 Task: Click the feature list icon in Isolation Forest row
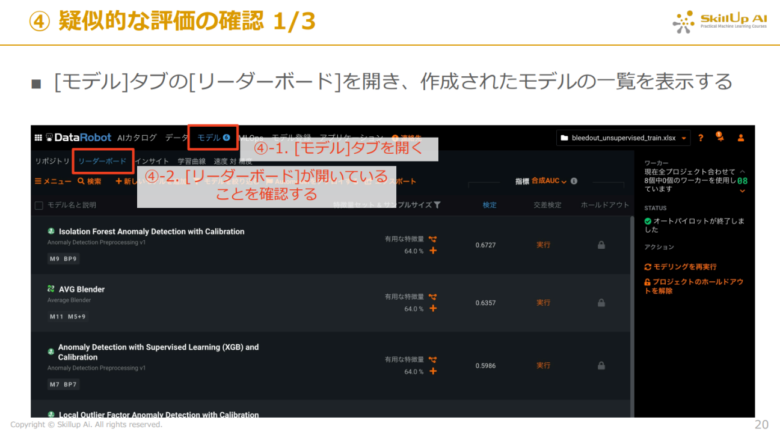[x=433, y=239]
